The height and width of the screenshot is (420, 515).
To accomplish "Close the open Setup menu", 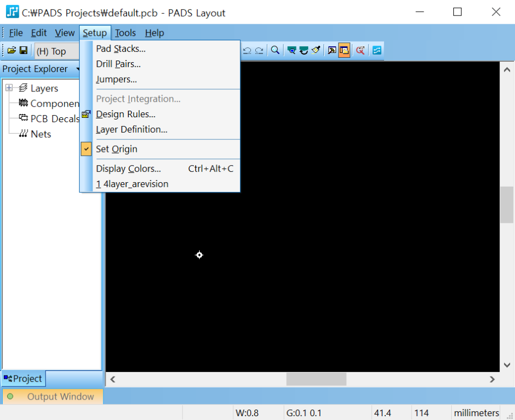I will (x=95, y=33).
